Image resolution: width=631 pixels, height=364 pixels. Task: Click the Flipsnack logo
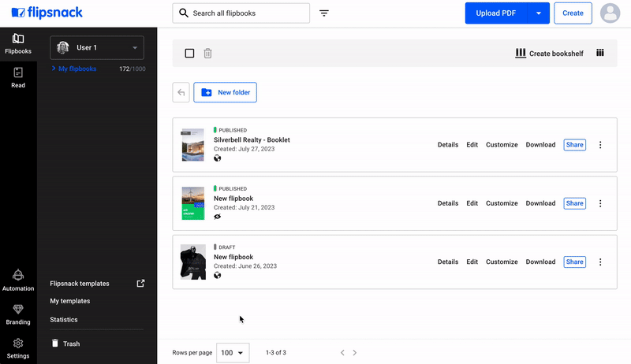click(x=47, y=13)
